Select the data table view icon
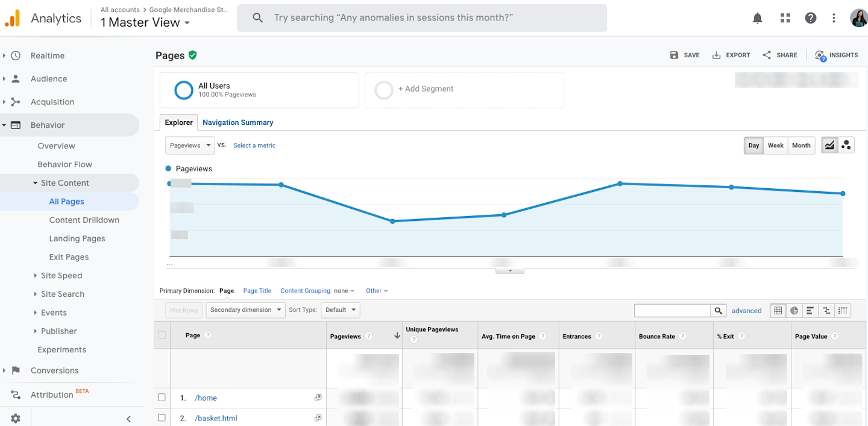868x426 pixels. click(x=778, y=311)
